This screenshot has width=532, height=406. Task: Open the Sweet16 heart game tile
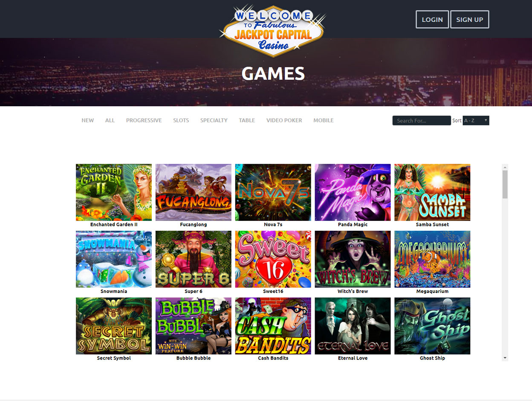pos(273,259)
